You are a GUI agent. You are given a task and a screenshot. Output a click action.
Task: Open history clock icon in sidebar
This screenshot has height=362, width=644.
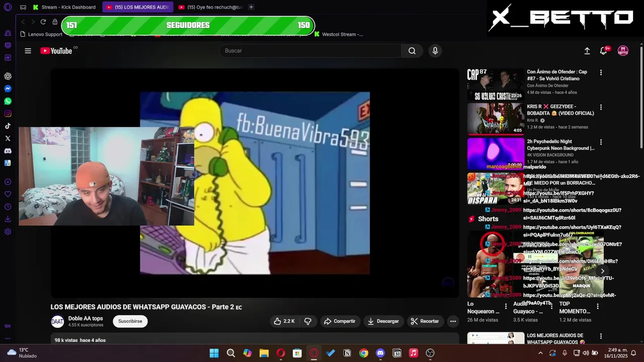pos(8,207)
